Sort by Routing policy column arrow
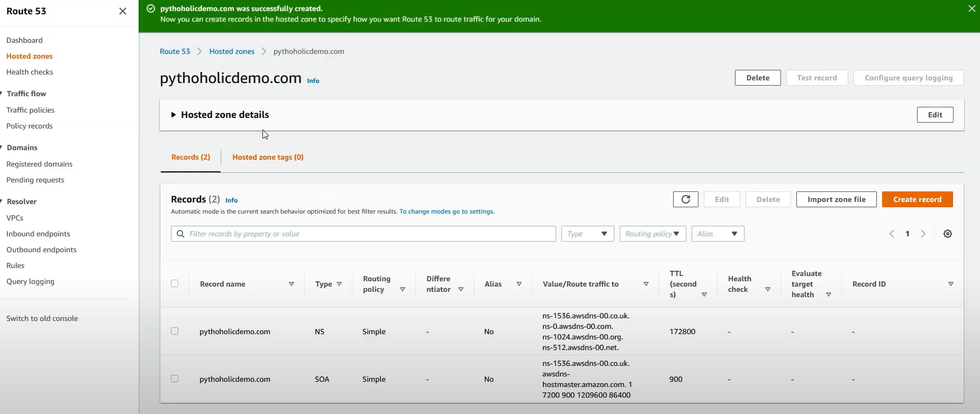Screen dimensions: 980x414 pyautogui.click(x=403, y=289)
